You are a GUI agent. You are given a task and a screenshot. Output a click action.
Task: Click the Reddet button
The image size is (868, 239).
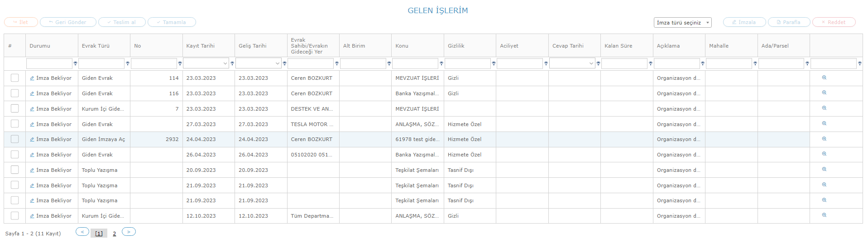(834, 22)
